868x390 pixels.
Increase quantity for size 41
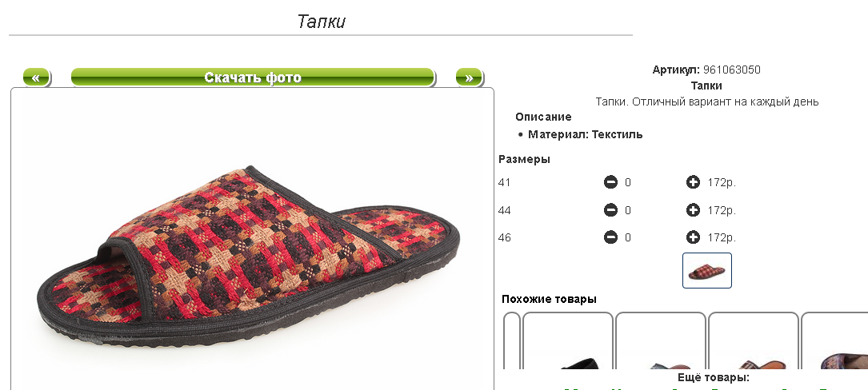(x=693, y=182)
